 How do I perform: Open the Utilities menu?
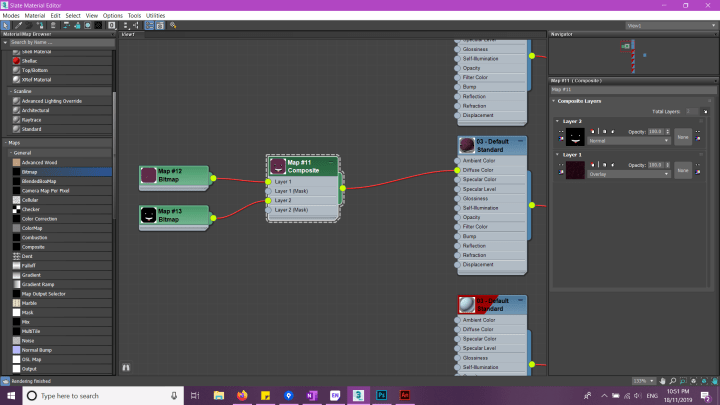click(156, 16)
